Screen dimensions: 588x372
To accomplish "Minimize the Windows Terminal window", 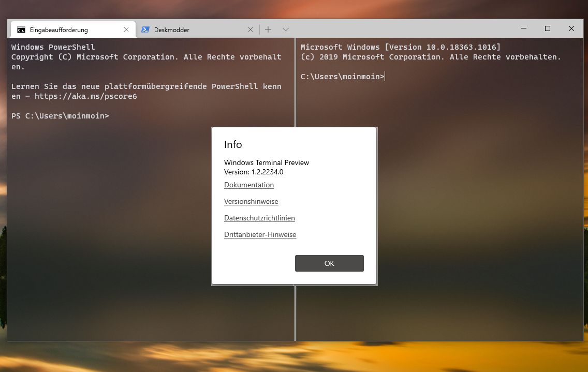I will click(x=524, y=28).
